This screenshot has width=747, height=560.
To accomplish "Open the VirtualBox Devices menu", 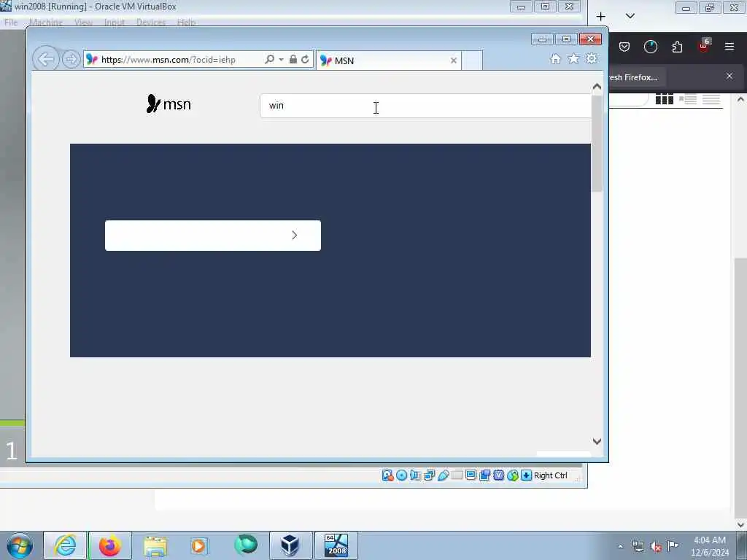I will coord(151,23).
